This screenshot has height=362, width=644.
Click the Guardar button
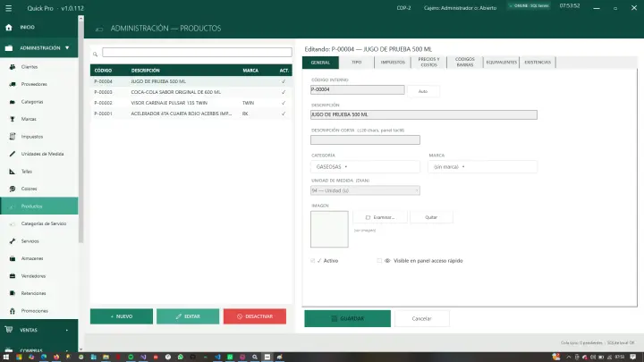pos(347,318)
